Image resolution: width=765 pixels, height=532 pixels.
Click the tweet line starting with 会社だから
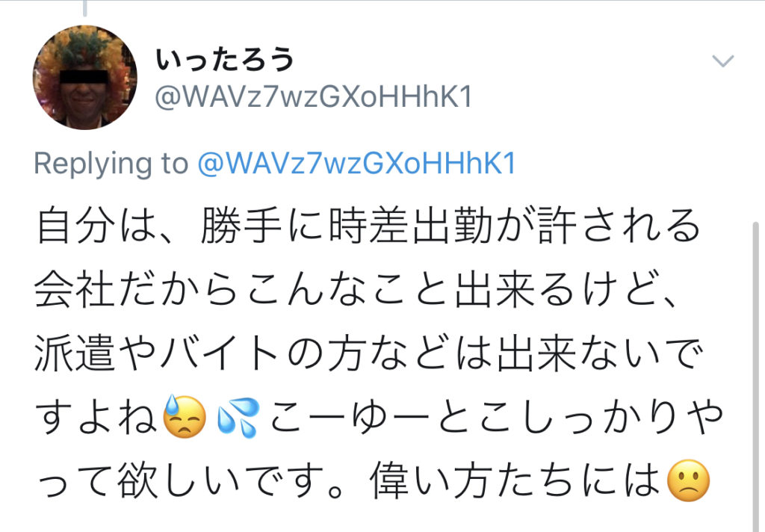pyautogui.click(x=356, y=289)
